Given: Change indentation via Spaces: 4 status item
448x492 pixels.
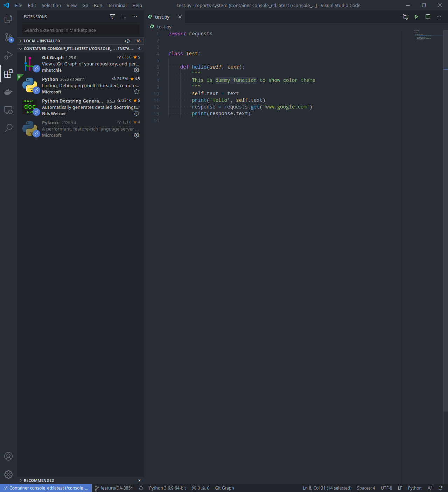Looking at the screenshot, I should click(366, 488).
